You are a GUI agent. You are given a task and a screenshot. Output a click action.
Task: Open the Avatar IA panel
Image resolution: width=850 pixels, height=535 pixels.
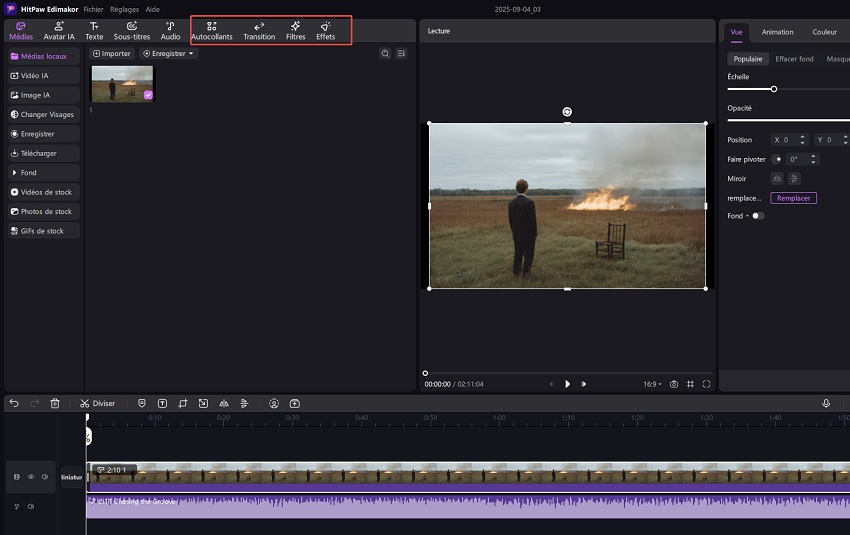(x=59, y=31)
